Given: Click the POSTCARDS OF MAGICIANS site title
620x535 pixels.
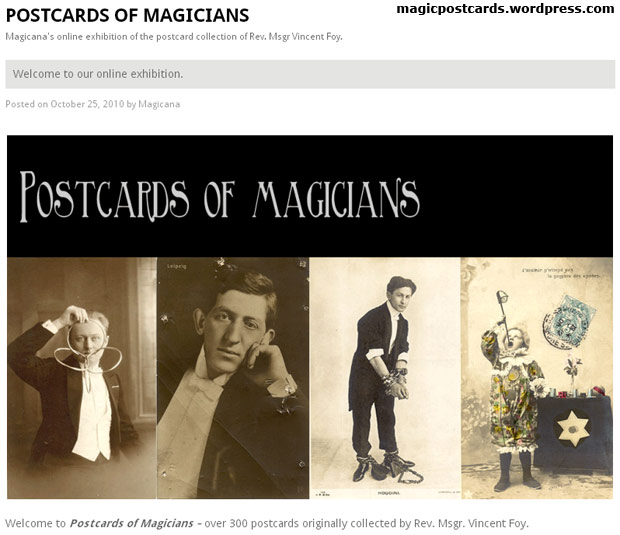Looking at the screenshot, I should coord(127,16).
